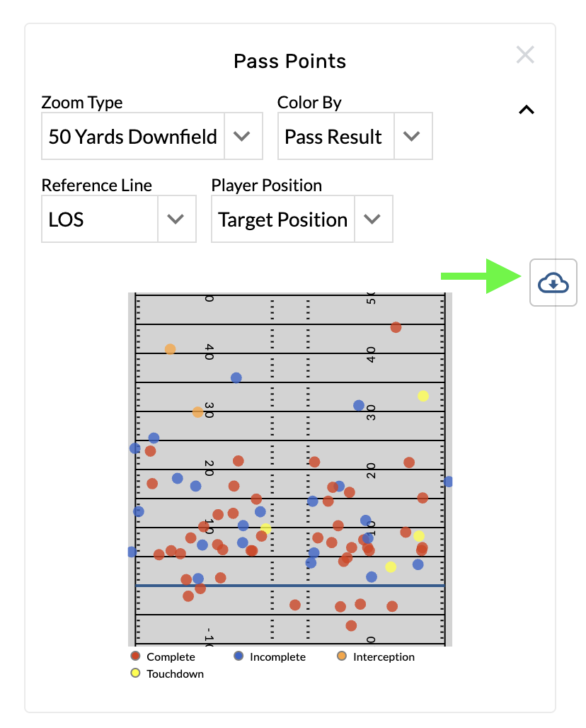Click the cloud download icon
This screenshot has width=586, height=728.
pyautogui.click(x=553, y=283)
